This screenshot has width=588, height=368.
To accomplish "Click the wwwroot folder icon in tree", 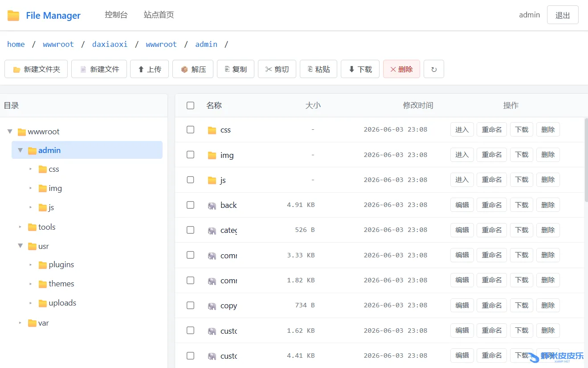I will [x=22, y=132].
